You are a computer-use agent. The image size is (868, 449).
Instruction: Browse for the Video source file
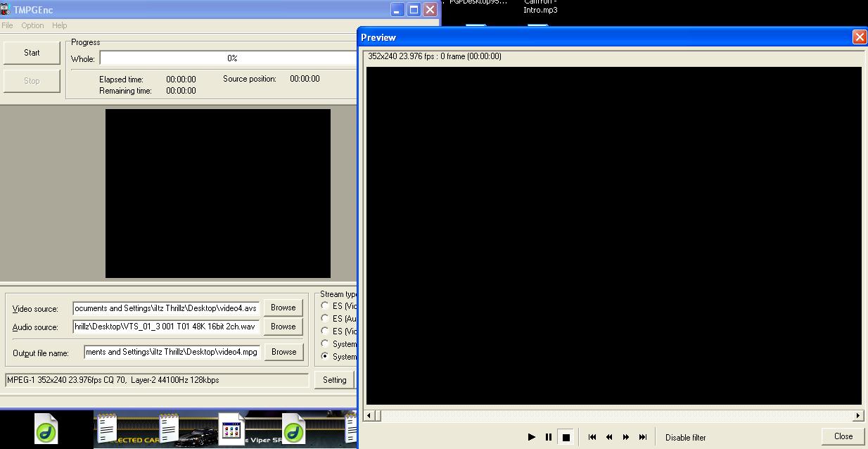283,308
